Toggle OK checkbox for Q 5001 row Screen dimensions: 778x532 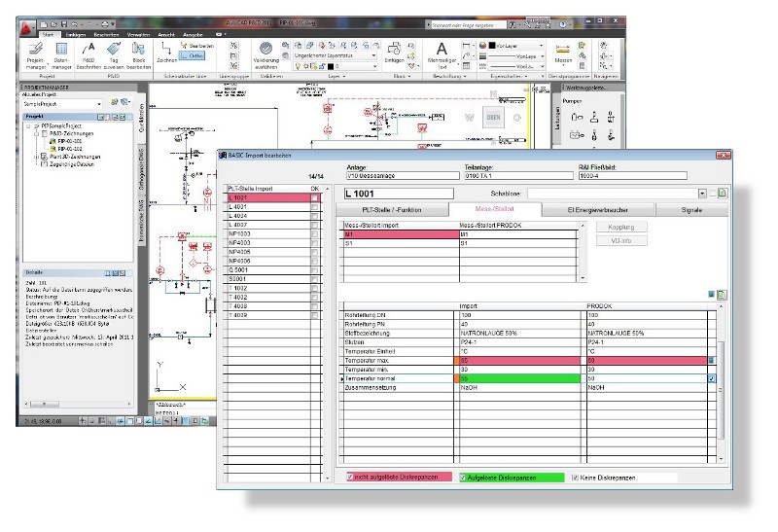pyautogui.click(x=314, y=270)
